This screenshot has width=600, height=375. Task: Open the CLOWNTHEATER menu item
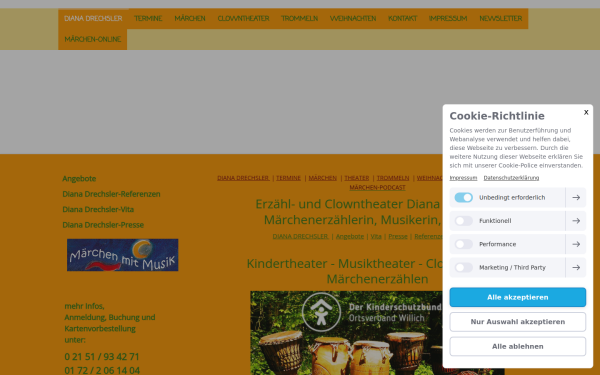(x=243, y=19)
